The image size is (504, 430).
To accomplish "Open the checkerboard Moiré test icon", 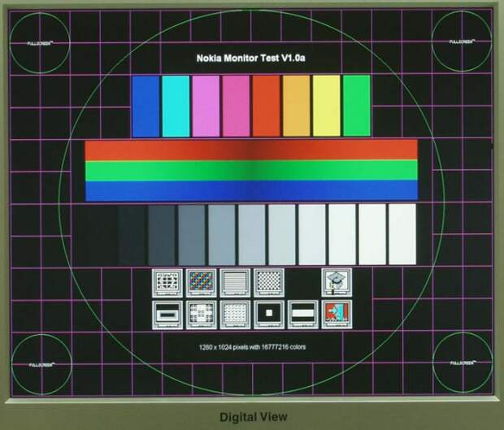I will (269, 283).
